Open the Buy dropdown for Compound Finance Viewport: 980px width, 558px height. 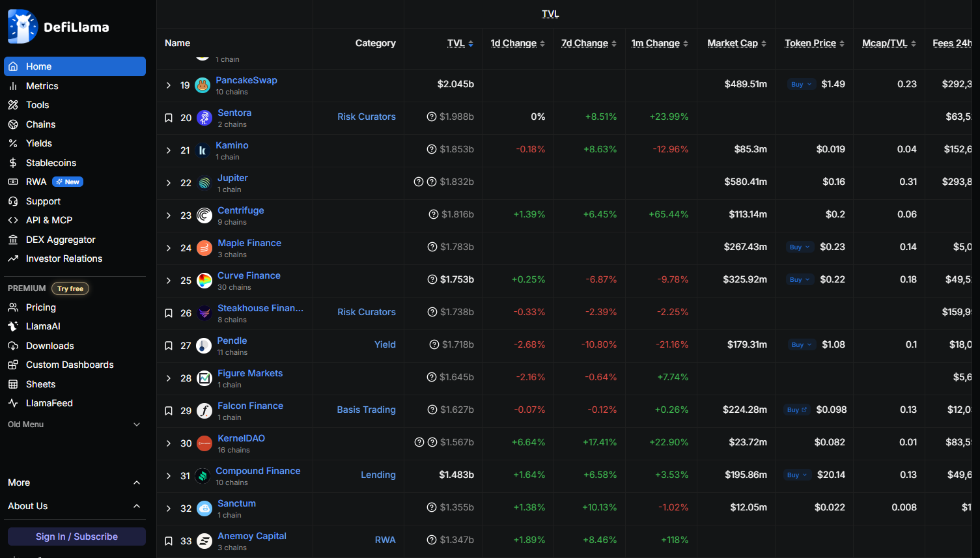tap(797, 475)
